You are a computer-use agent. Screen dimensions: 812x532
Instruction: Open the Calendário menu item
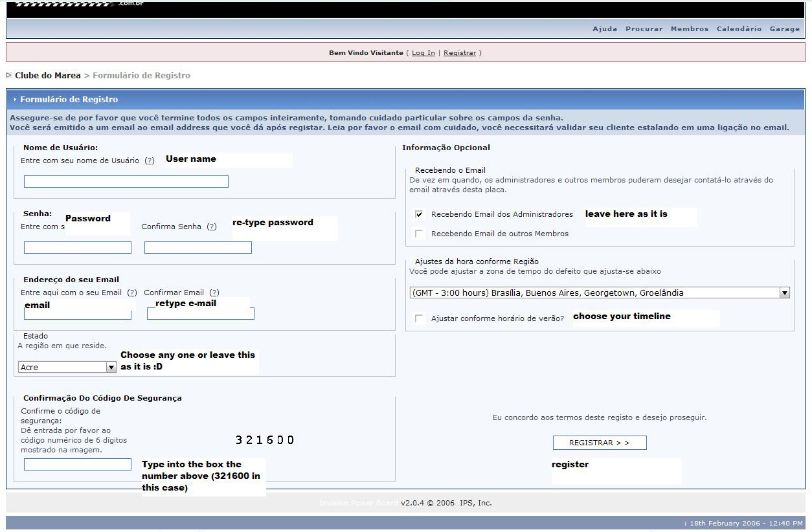[x=739, y=29]
